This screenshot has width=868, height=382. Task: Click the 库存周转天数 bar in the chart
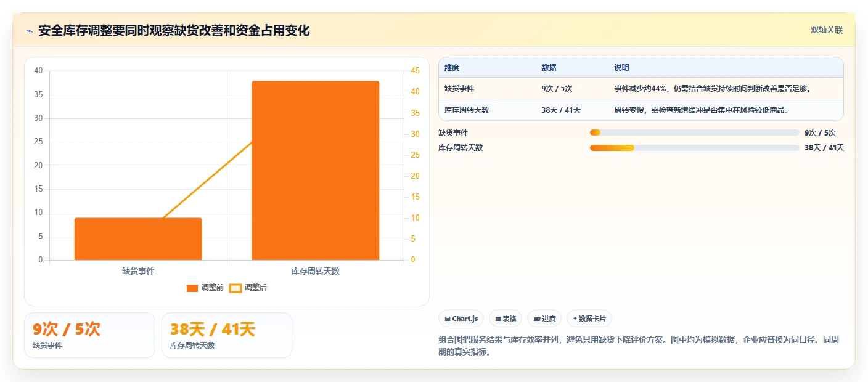(315, 171)
